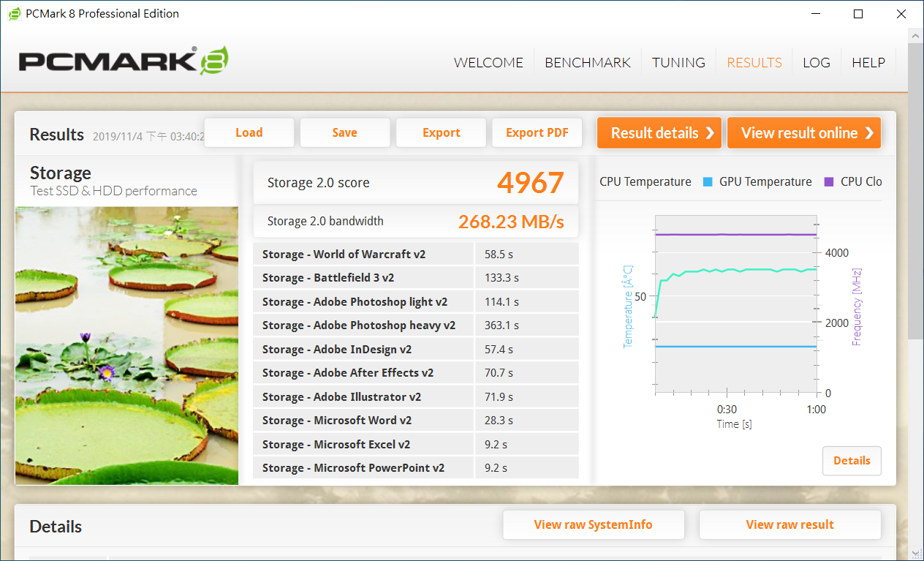Select the World of Warcraft v2 row
This screenshot has height=561, width=924.
click(415, 254)
